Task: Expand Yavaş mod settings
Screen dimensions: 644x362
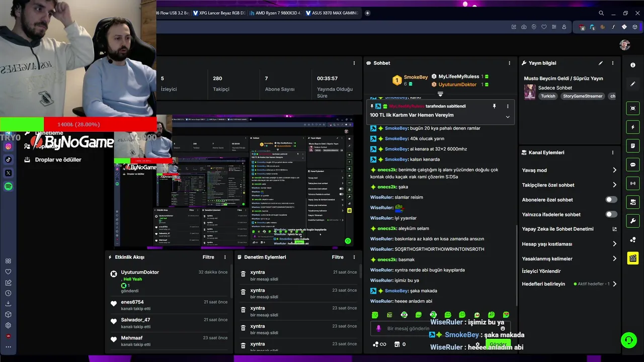Action: point(614,170)
